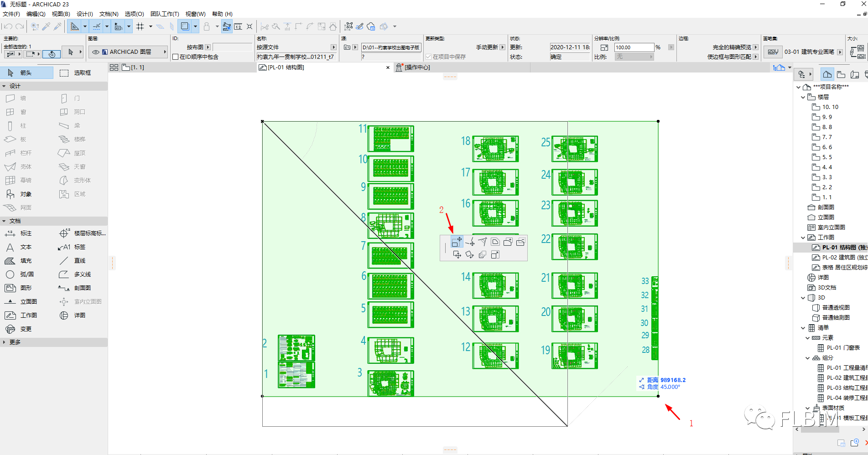868x455 pixels.
Task: Toggle ARCHICAD layer visibility eye icon
Action: coord(96,52)
